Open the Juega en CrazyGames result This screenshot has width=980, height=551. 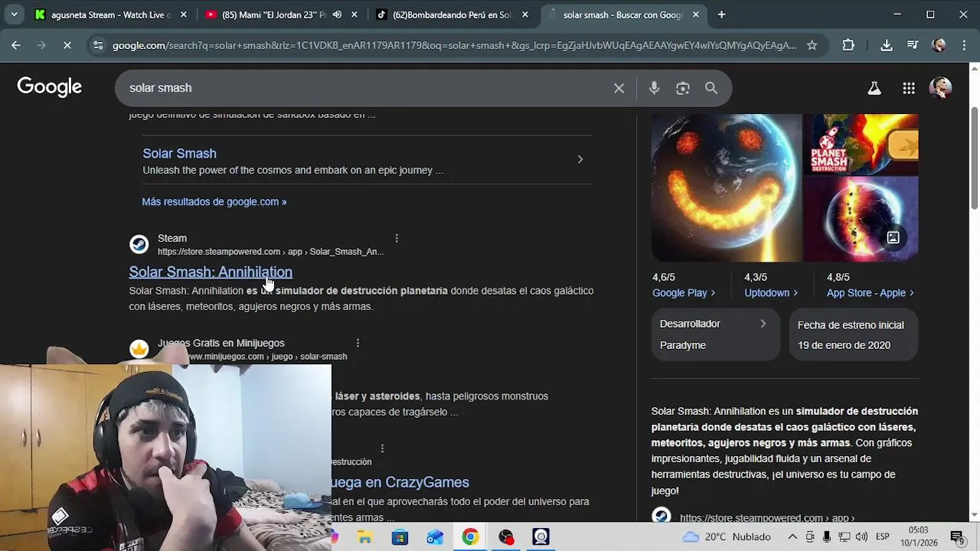400,482
